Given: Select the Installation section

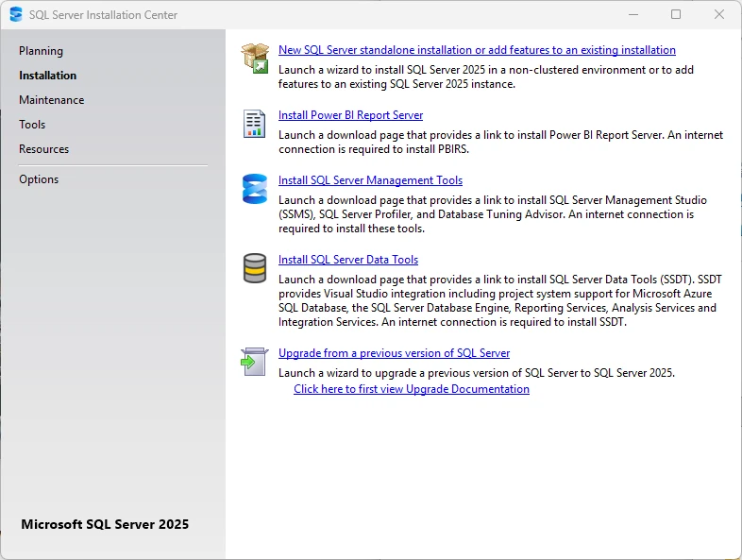Looking at the screenshot, I should (47, 76).
